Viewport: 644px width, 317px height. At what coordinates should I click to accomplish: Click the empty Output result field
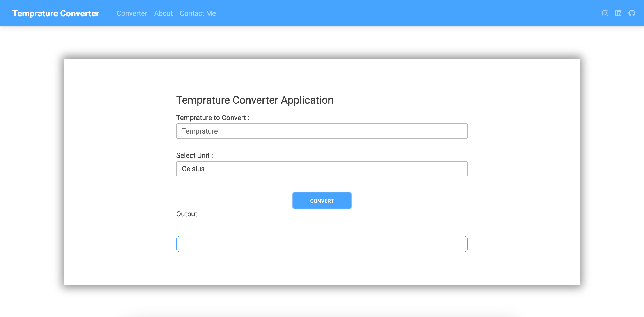coord(322,244)
